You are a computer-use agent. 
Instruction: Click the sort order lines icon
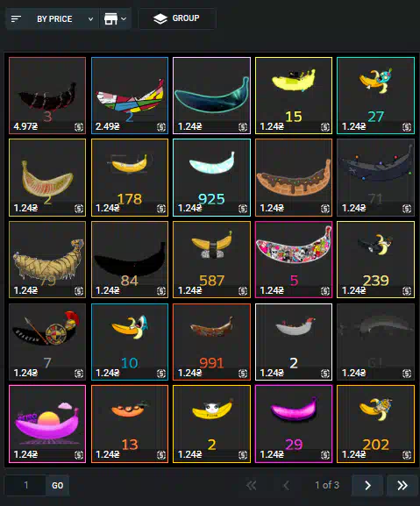(x=16, y=19)
